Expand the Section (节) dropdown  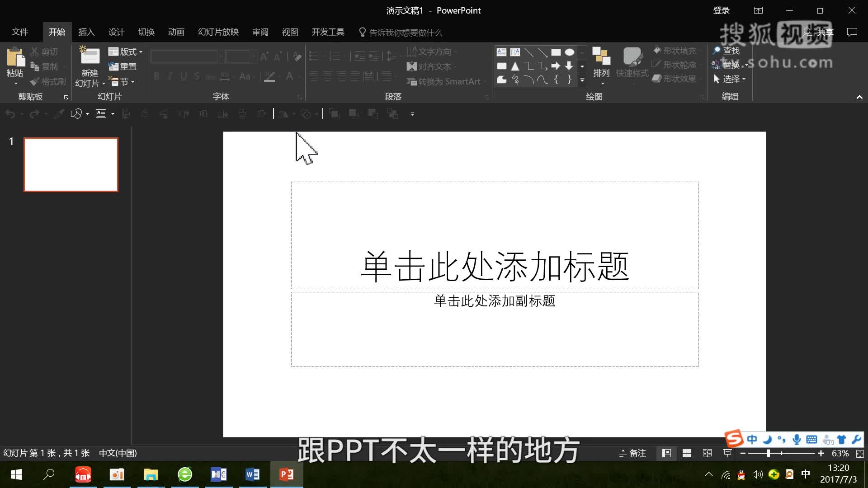(x=123, y=82)
